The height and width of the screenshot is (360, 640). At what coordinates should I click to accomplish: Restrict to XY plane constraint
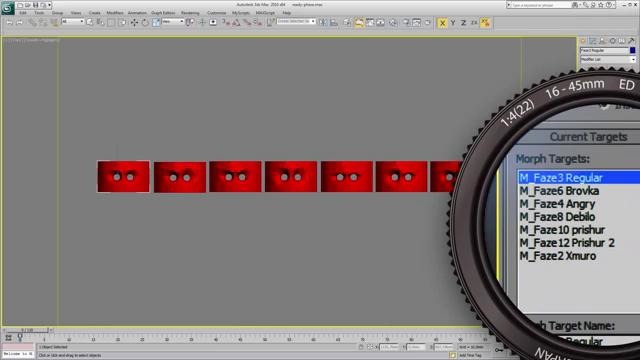[474, 23]
